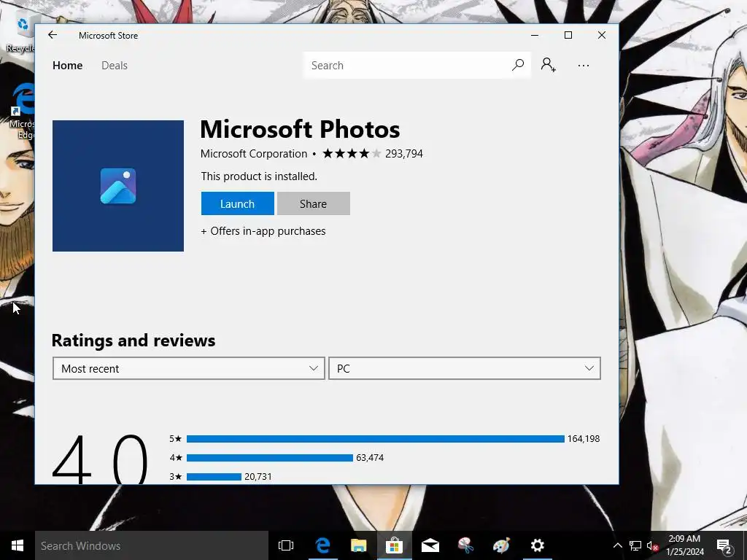Close the Microsoft Store window
Screen dimensions: 747x560
(x=602, y=35)
